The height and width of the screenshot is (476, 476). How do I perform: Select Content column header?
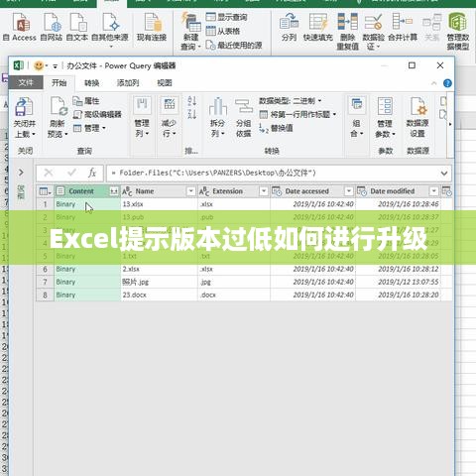pos(81,191)
